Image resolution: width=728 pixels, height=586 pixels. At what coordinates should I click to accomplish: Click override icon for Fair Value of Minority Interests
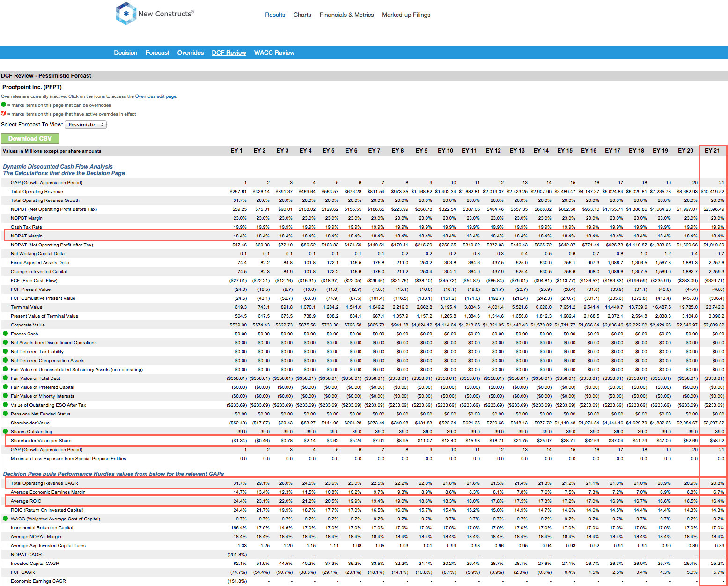tap(6, 396)
